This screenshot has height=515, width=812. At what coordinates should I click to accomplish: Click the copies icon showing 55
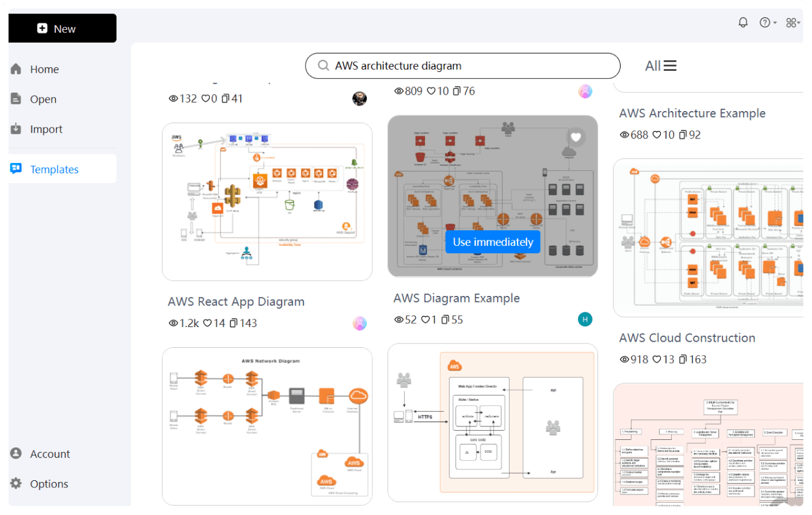coord(445,319)
